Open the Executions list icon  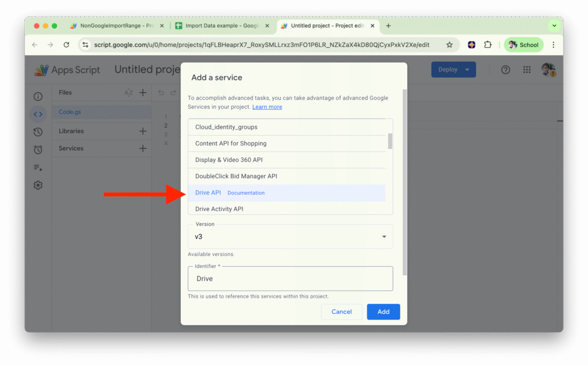pyautogui.click(x=38, y=168)
